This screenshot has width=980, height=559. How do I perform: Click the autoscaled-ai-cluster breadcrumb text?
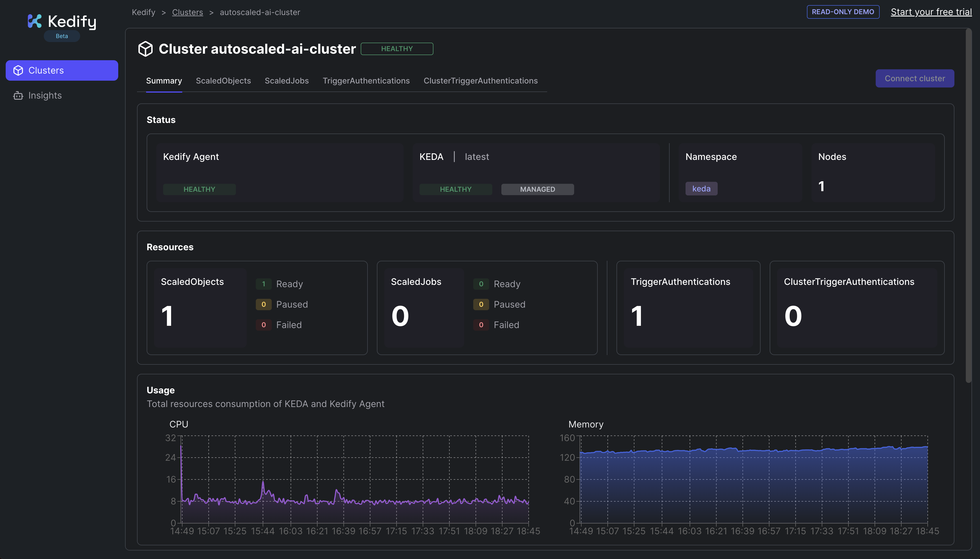pos(260,12)
